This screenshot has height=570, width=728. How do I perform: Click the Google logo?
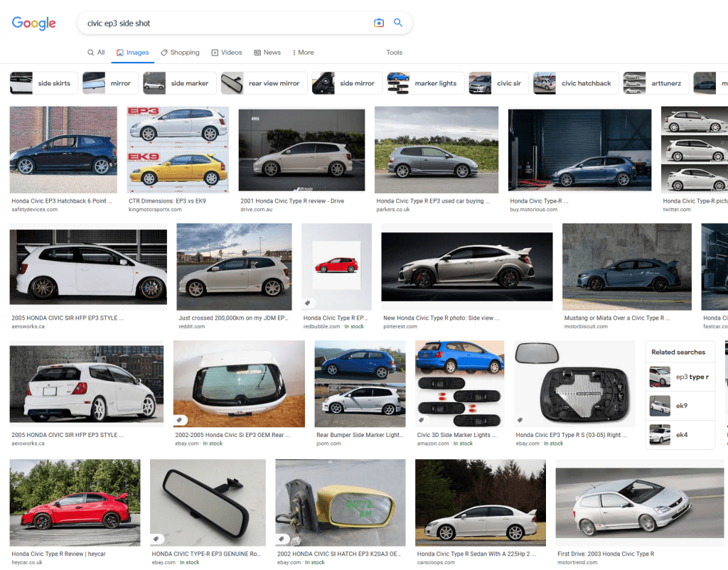point(33,23)
